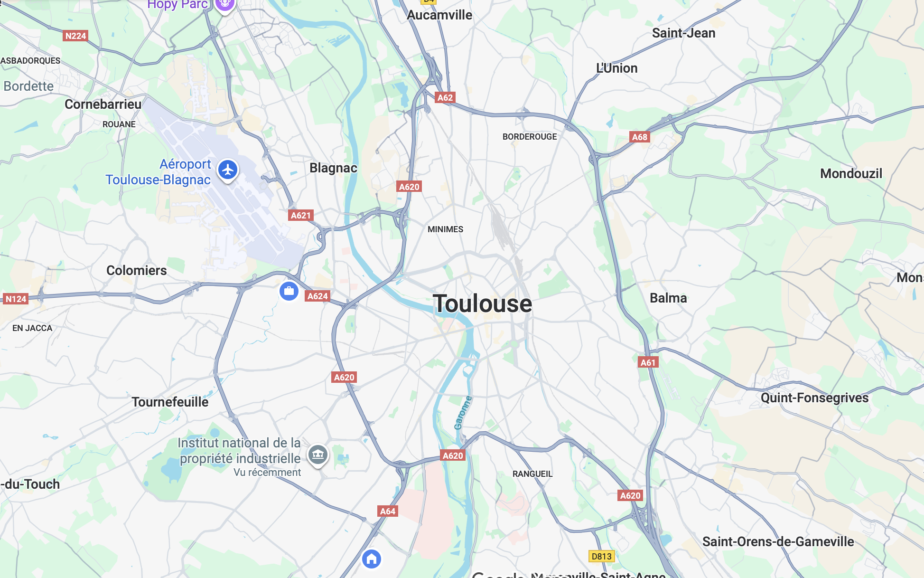Open the blue briefcase work pin

289,291
